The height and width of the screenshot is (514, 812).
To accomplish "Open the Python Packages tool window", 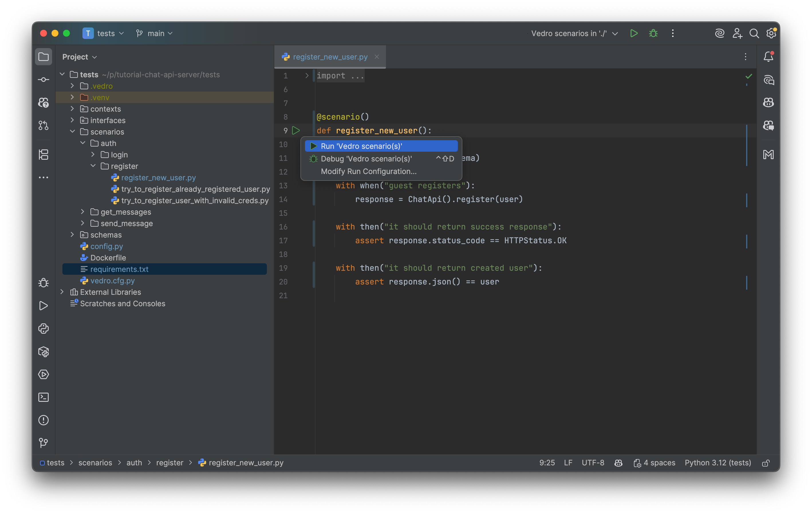I will click(43, 351).
